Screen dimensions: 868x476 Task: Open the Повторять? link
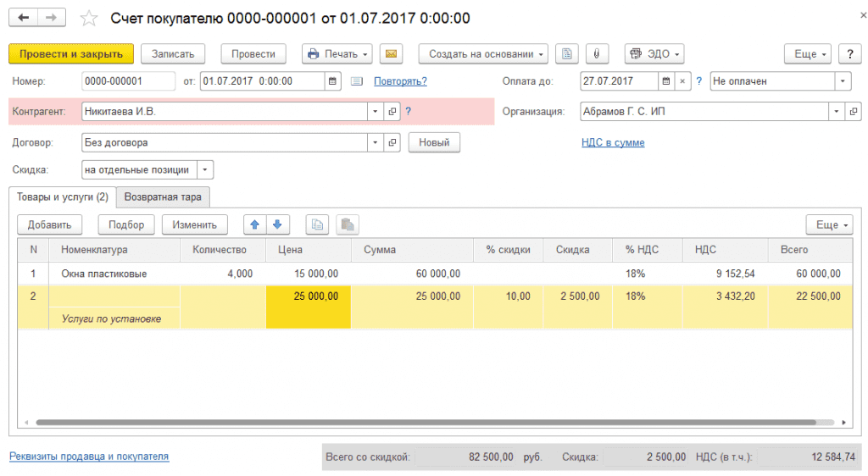pyautogui.click(x=400, y=81)
